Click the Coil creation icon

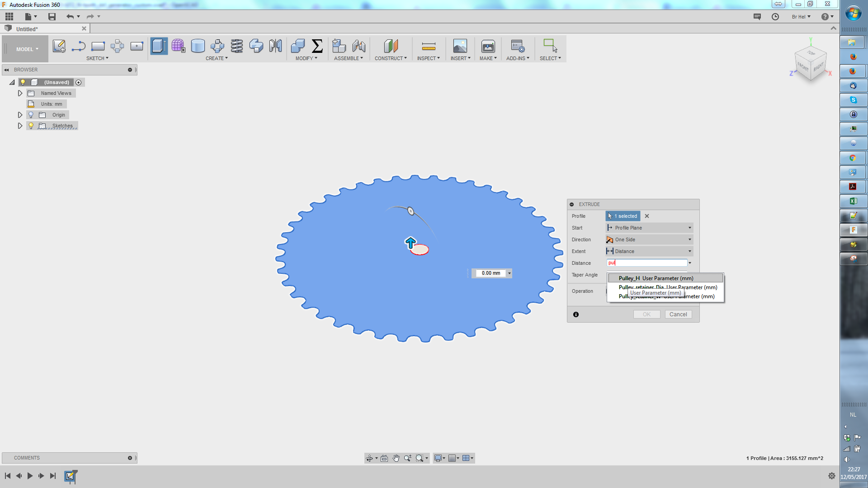coord(236,46)
